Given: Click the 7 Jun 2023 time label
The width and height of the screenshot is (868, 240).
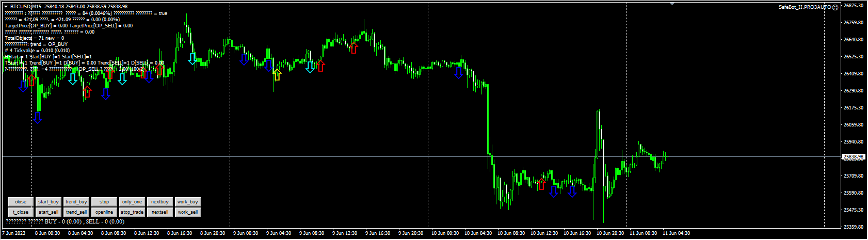Looking at the screenshot, I should [x=14, y=233].
